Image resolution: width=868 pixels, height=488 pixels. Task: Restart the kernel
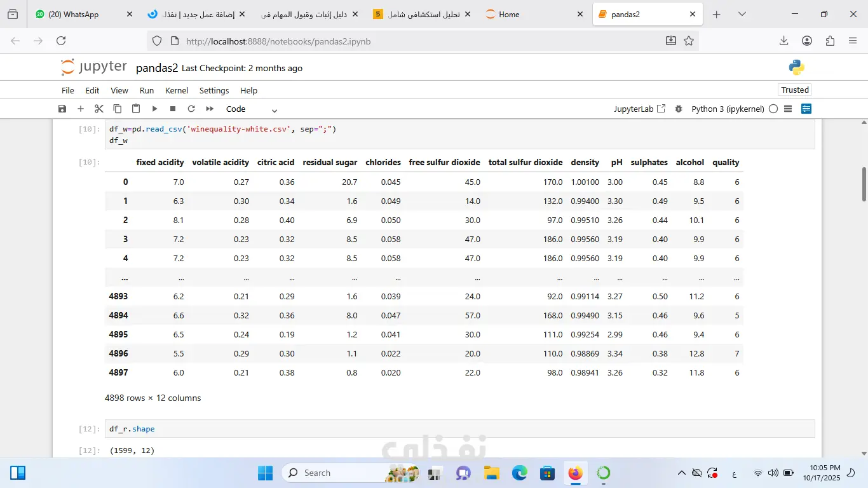click(x=191, y=109)
